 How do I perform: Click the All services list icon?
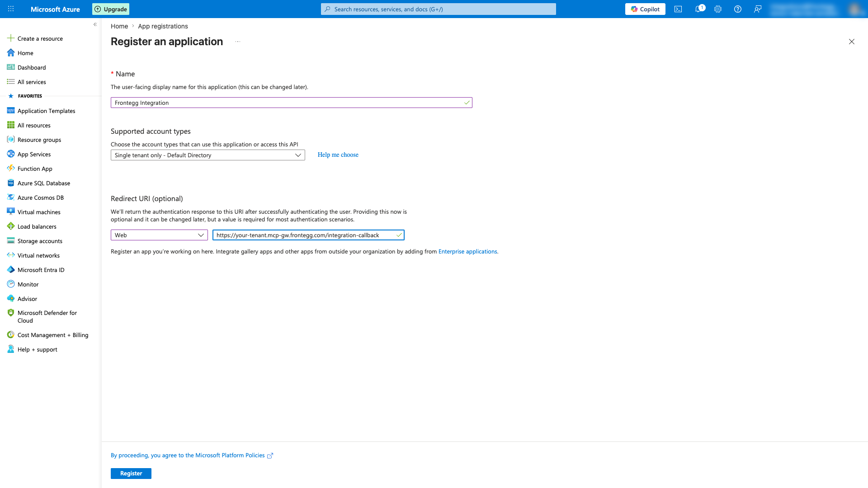tap(11, 82)
